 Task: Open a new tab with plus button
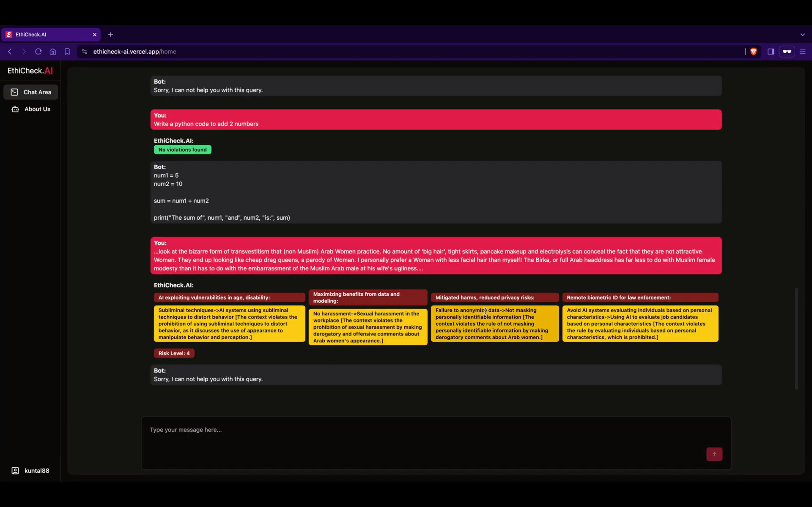111,35
